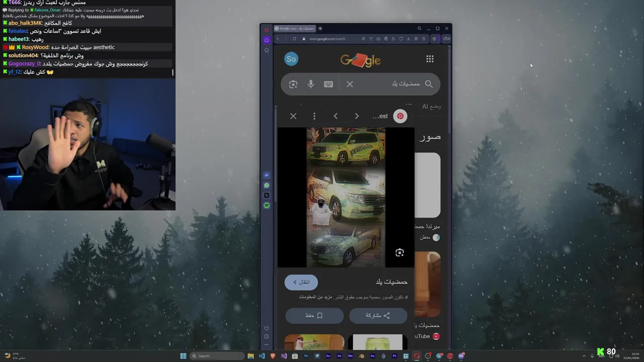Click the Windows taskbar Search box
Image resolution: width=644 pixels, height=362 pixels.
tap(216, 356)
